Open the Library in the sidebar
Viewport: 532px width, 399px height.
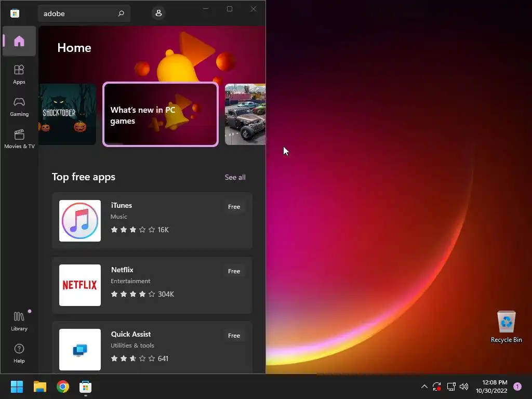(x=19, y=321)
